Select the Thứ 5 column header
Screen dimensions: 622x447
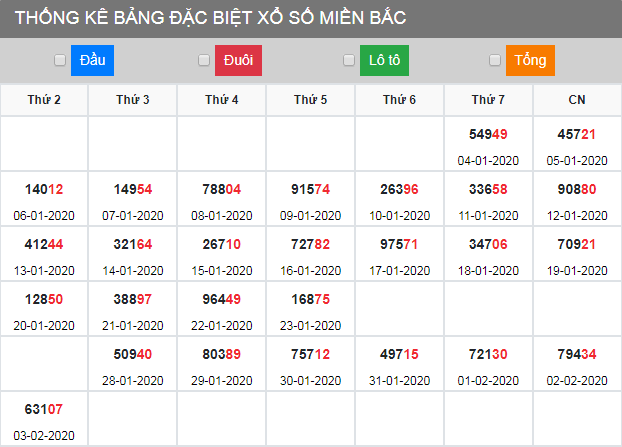click(x=310, y=100)
